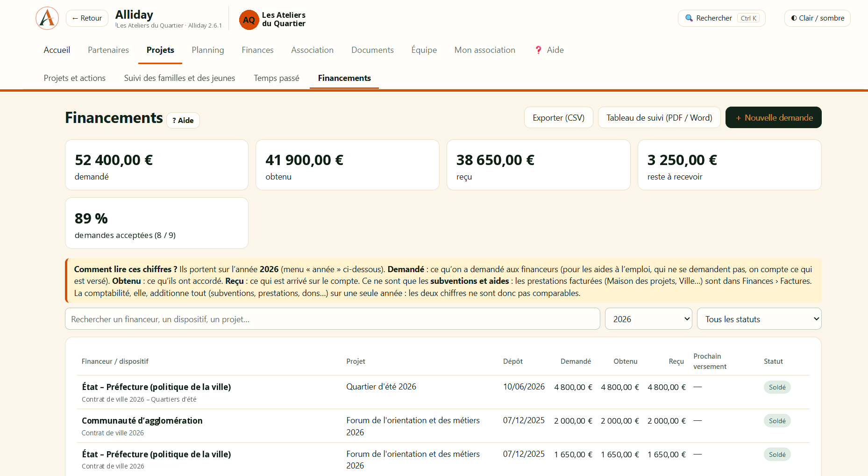Open Tableau de suivi (PDF / Word)
Image resolution: width=868 pixels, height=476 pixels.
[x=659, y=117]
